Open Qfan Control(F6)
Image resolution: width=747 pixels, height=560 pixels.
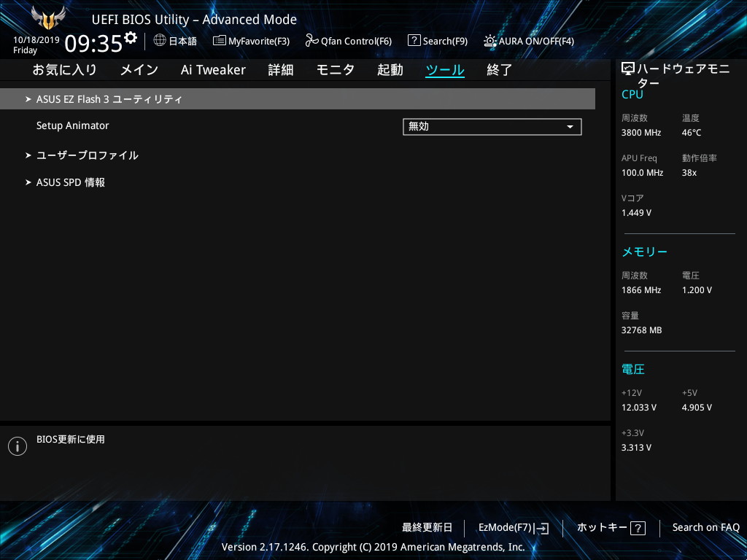point(348,41)
